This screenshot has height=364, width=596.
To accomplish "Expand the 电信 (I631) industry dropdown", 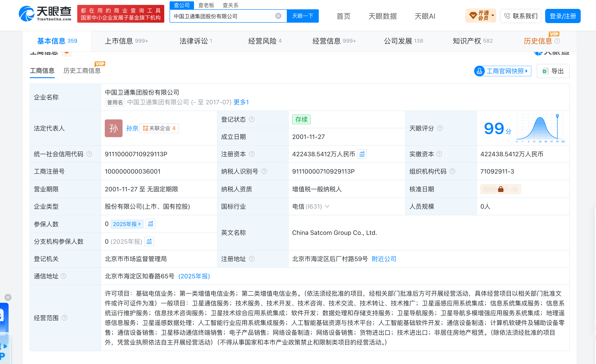I will click(327, 207).
